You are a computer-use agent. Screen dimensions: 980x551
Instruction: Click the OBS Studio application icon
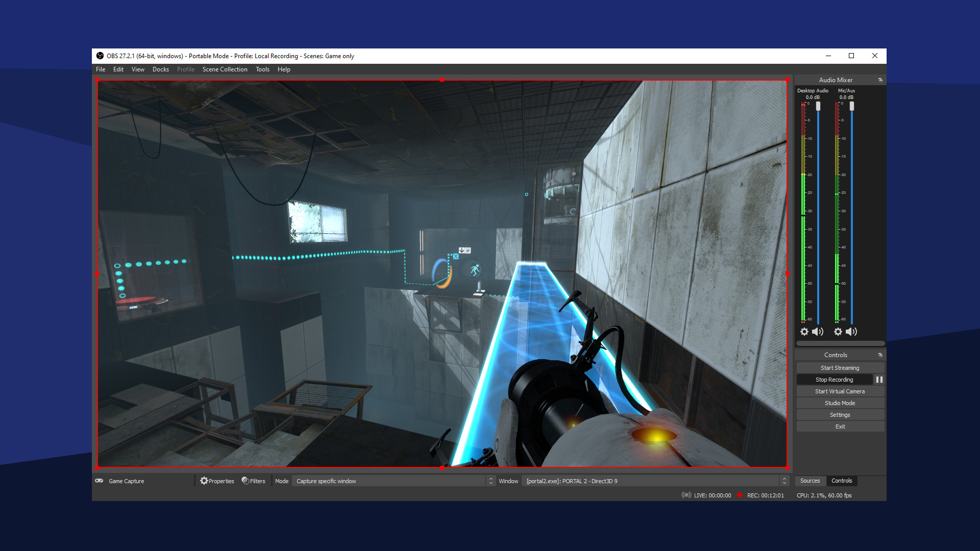click(x=100, y=56)
